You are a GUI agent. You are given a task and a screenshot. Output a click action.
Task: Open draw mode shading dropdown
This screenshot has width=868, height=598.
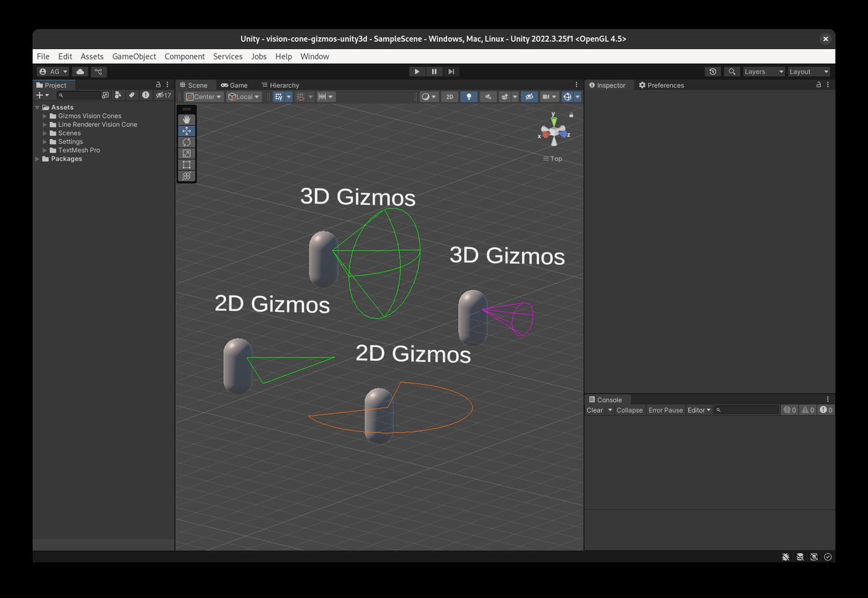pos(429,97)
